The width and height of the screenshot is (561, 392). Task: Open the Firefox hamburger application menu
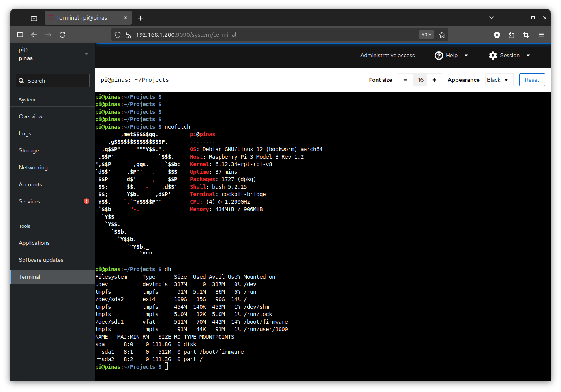click(x=541, y=35)
